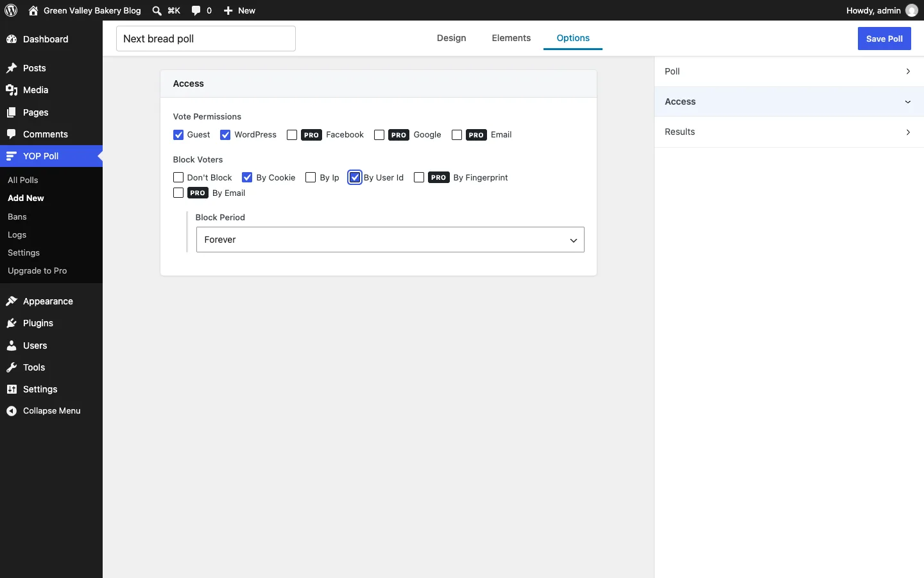The width and height of the screenshot is (924, 578).
Task: Click the Collapse Menu arrow icon
Action: point(12,411)
